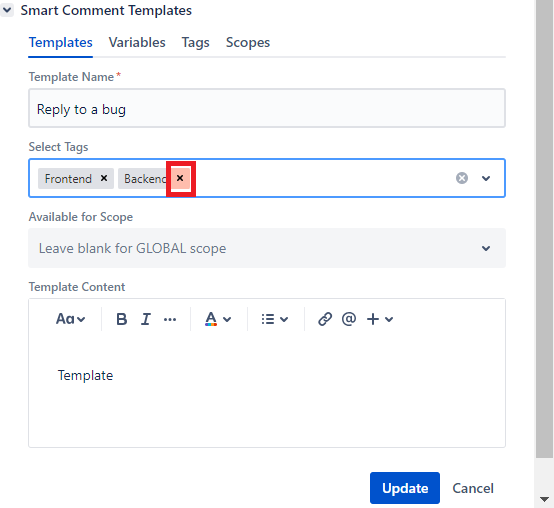Open the plus insert menu

pos(380,319)
